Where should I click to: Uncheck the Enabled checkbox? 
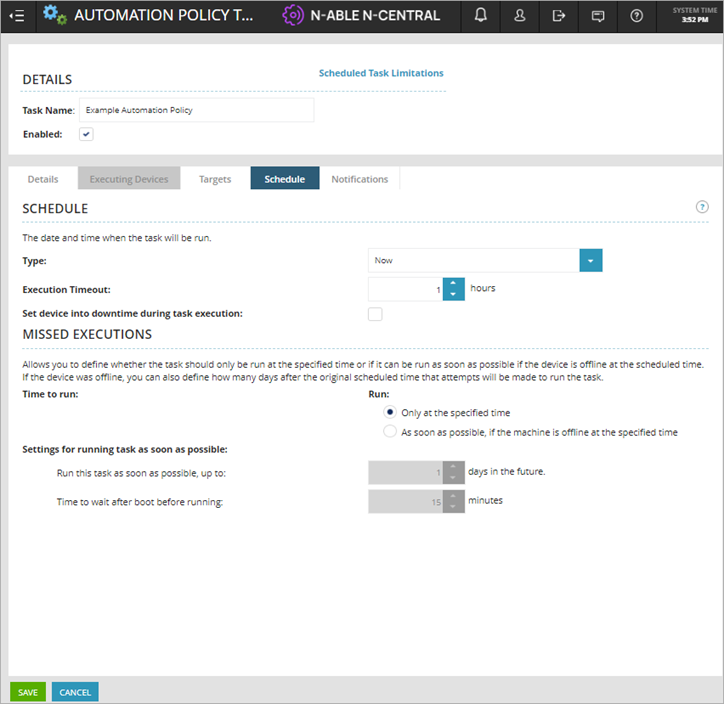86,134
